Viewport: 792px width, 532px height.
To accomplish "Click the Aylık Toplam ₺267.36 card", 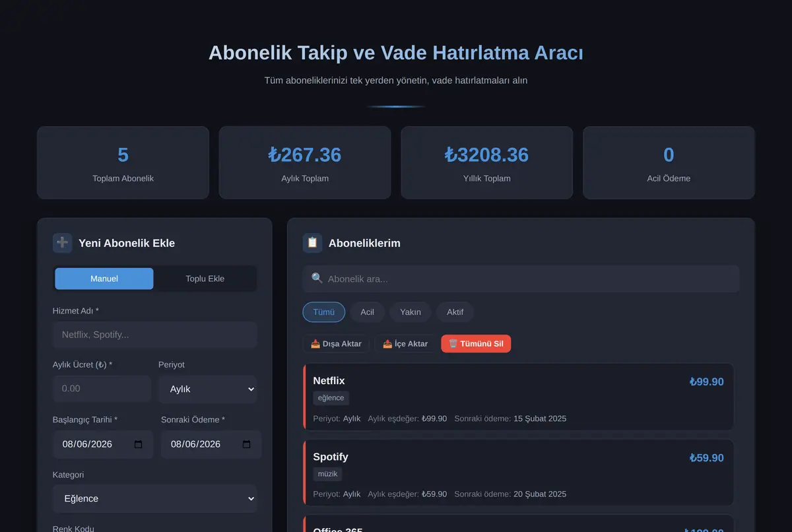I will [305, 162].
